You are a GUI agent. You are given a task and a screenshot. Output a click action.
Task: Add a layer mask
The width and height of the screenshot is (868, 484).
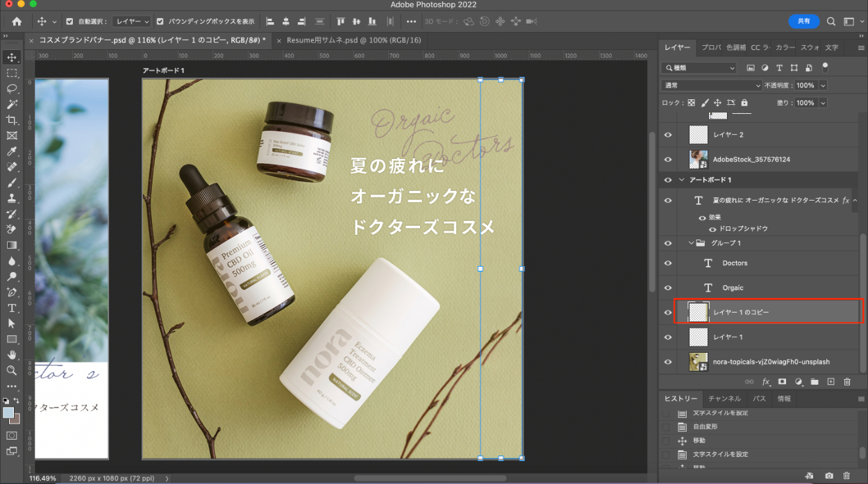pos(782,382)
